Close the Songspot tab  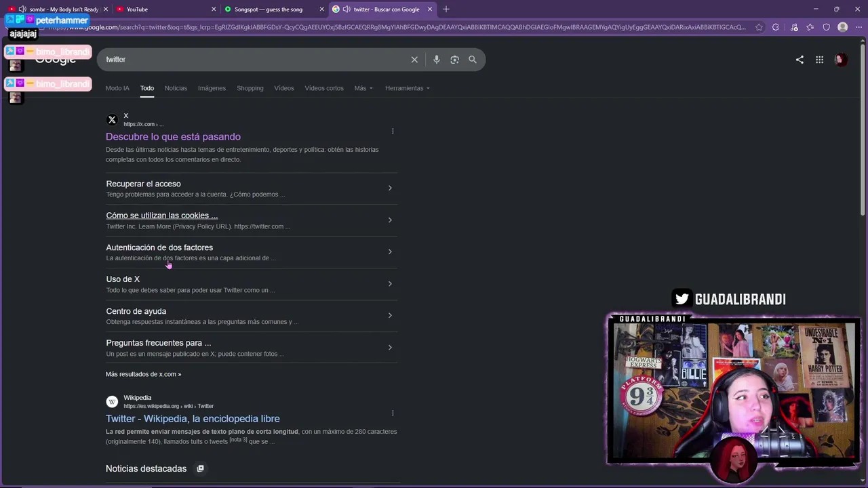point(321,9)
